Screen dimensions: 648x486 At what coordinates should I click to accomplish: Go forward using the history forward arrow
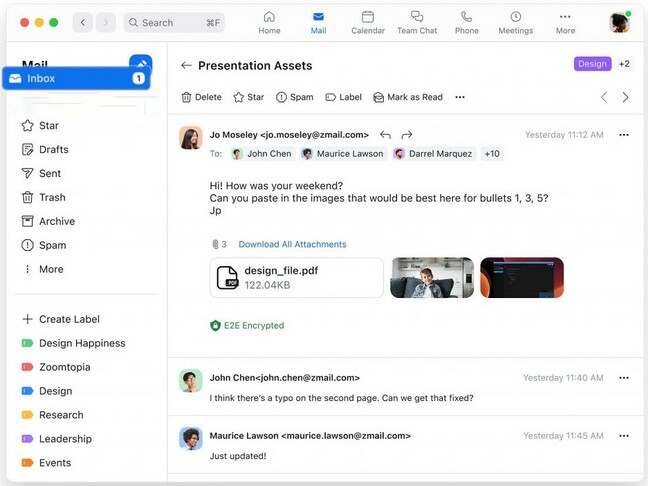point(106,22)
